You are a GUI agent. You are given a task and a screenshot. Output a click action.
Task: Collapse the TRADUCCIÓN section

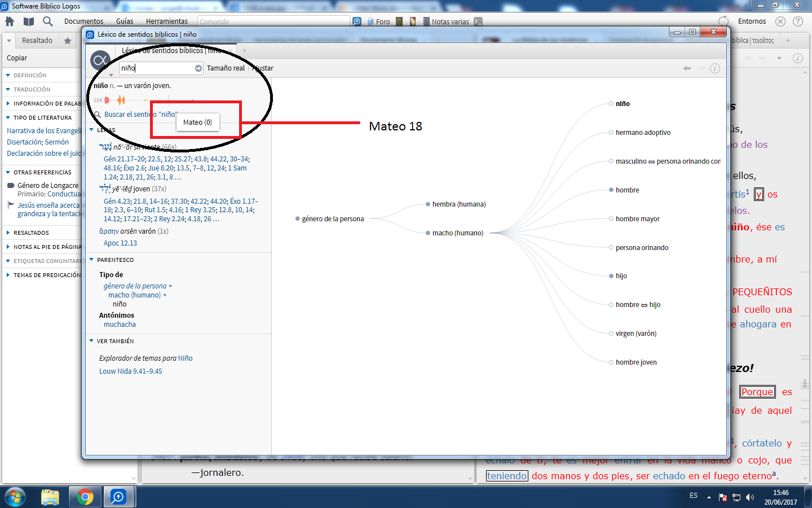point(8,89)
